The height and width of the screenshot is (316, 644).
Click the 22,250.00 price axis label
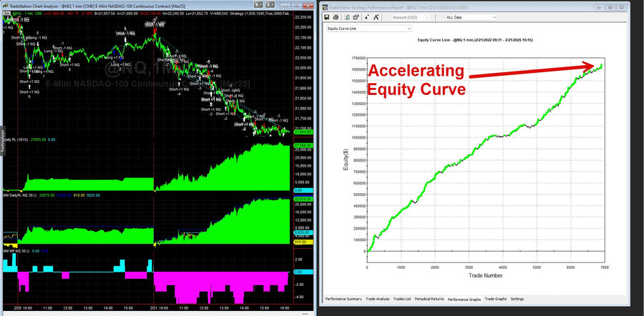303,18
